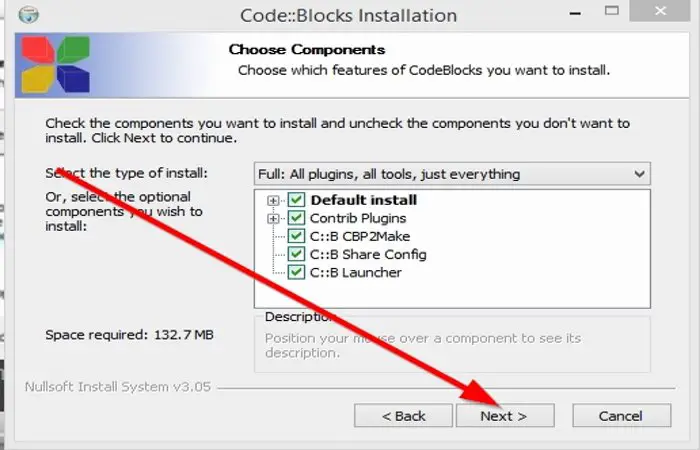Select the Contrib Plugins label
This screenshot has width=700, height=450.
coord(358,218)
